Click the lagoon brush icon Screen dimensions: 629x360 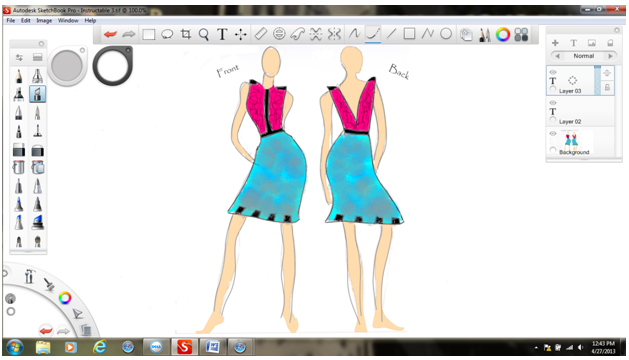coord(49,284)
